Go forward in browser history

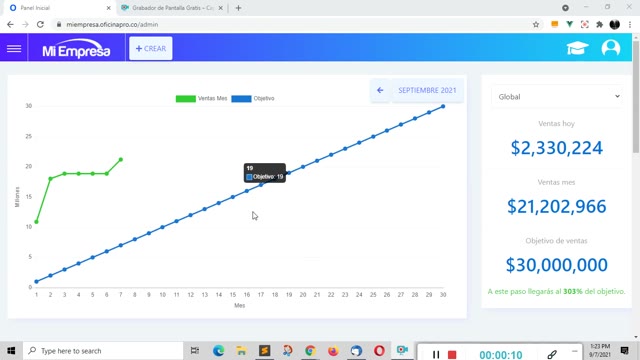25,24
